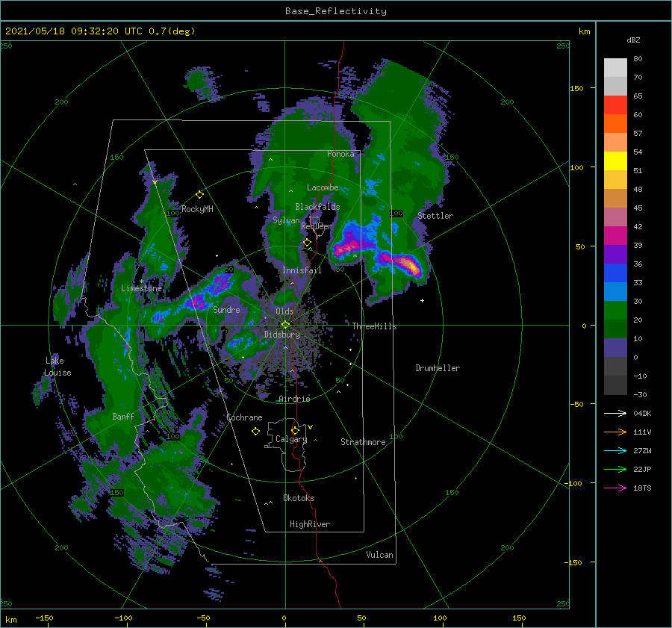This screenshot has width=672, height=628.
Task: Click the yellow diamond marker inside Calgary outline
Action: (x=295, y=430)
